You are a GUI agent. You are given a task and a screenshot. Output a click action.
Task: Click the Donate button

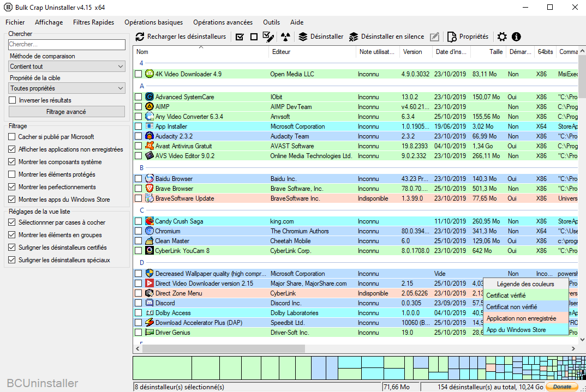pos(561,387)
